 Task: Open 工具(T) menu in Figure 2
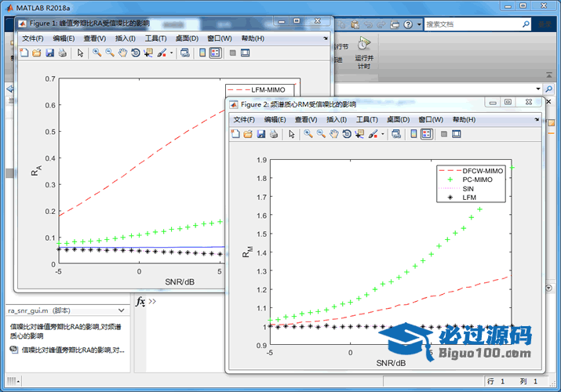pos(367,120)
